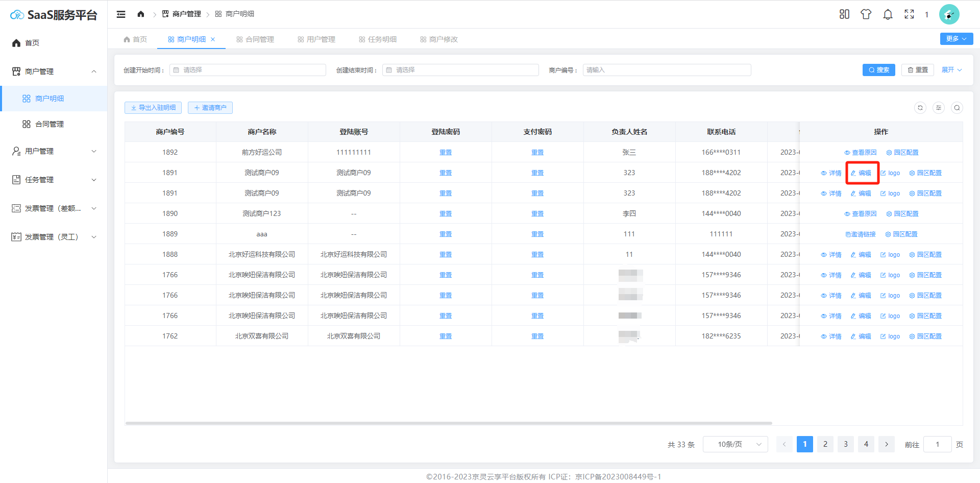Image resolution: width=980 pixels, height=483 pixels.
Task: Click the 重置 filter button
Action: point(918,70)
